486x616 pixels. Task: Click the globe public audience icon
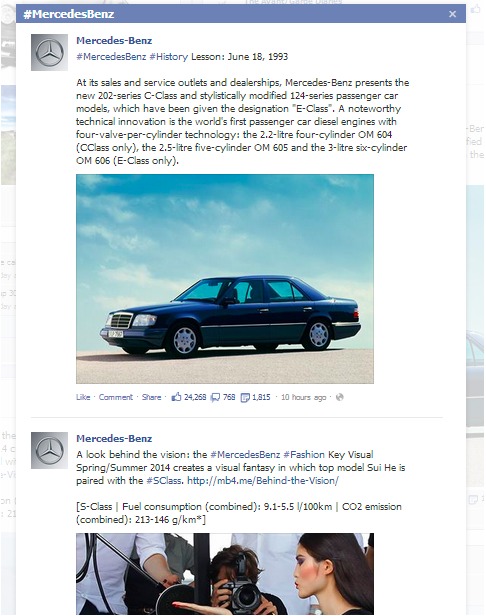tap(340, 397)
